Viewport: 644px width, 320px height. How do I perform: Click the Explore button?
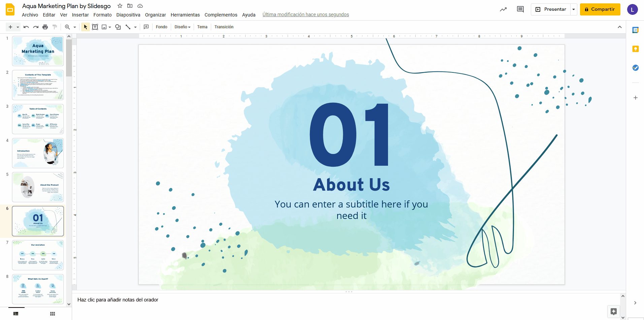614,312
